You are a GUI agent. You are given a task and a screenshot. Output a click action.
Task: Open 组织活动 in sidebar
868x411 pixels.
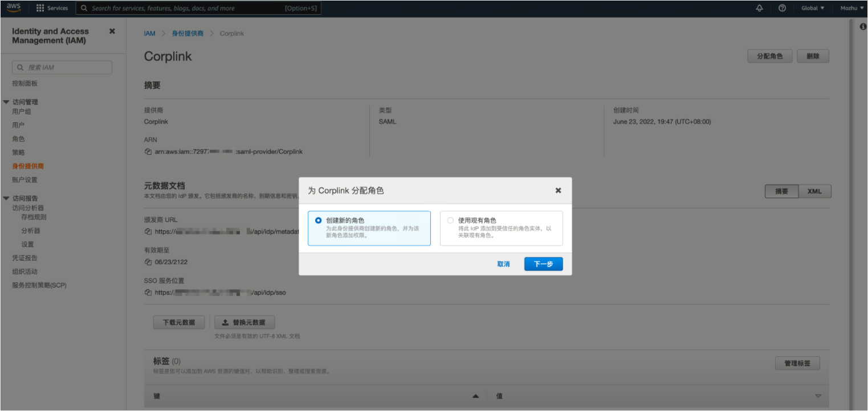tap(25, 272)
